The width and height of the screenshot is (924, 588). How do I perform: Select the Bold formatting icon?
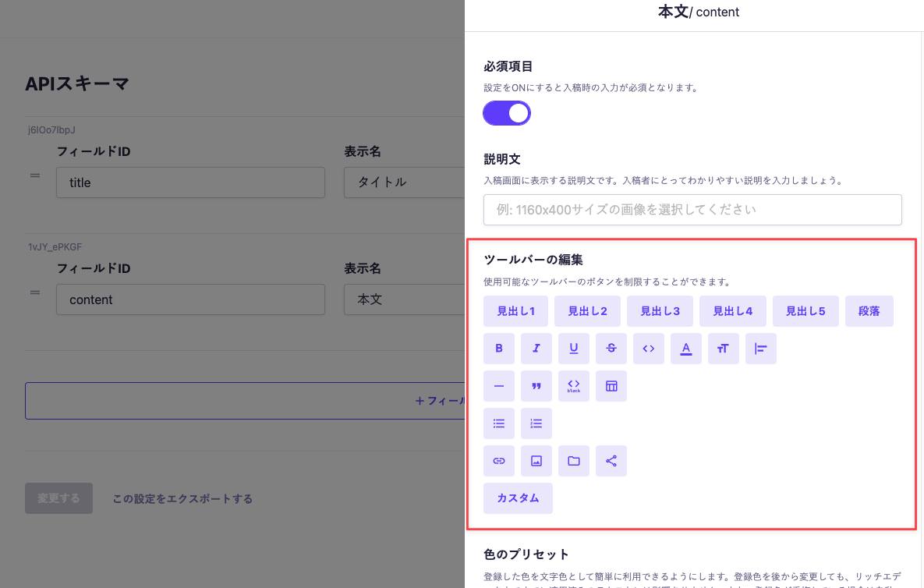point(499,349)
